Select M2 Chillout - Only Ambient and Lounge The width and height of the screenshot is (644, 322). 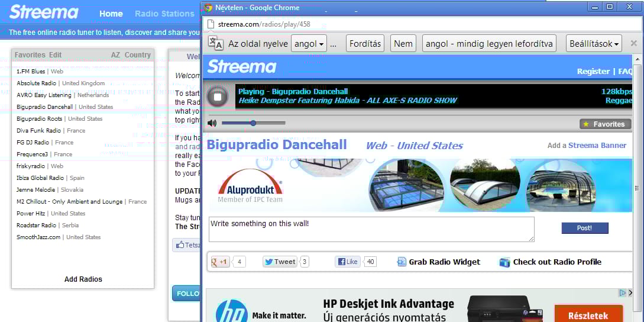pos(69,201)
